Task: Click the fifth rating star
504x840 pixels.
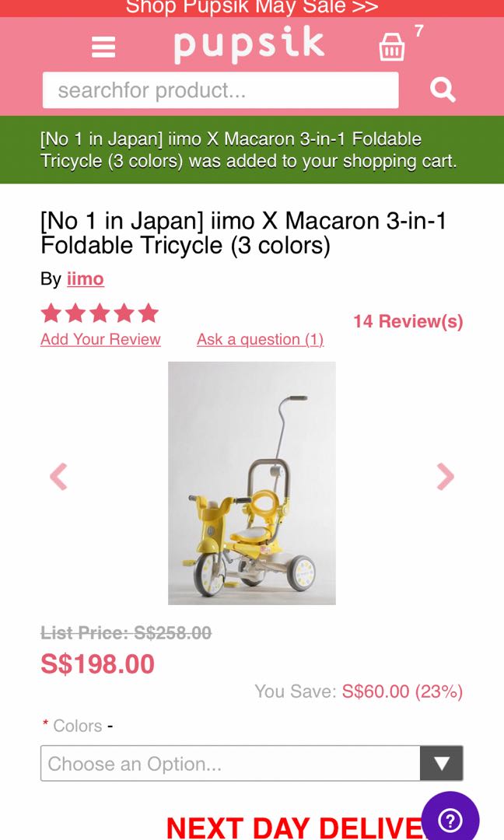Action: [146, 313]
